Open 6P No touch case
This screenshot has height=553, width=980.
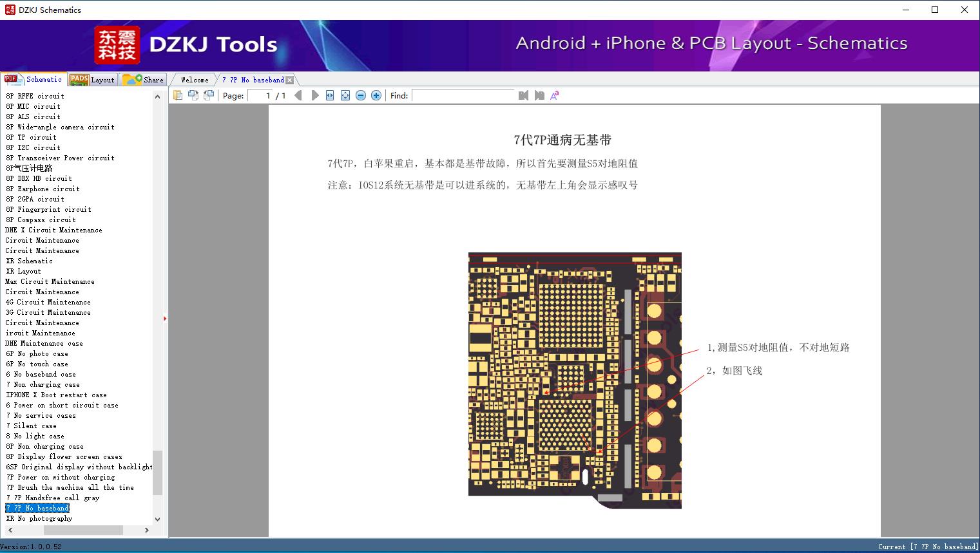coord(37,364)
